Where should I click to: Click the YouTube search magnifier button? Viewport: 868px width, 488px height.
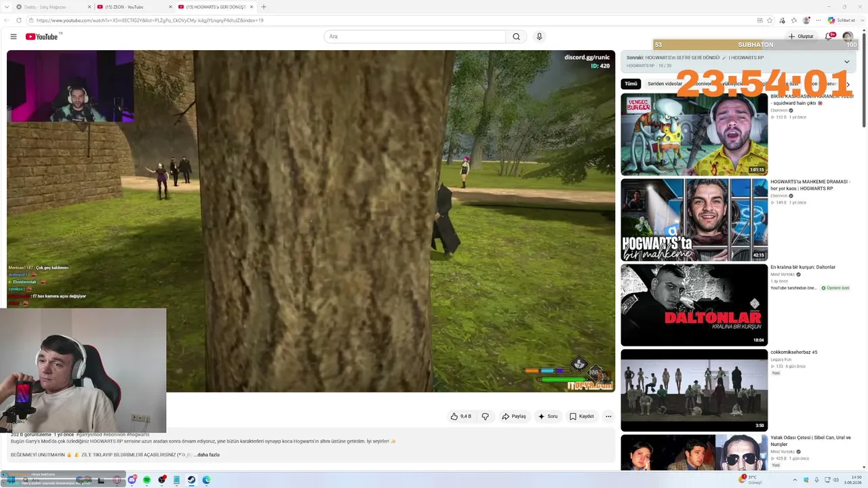coord(516,37)
